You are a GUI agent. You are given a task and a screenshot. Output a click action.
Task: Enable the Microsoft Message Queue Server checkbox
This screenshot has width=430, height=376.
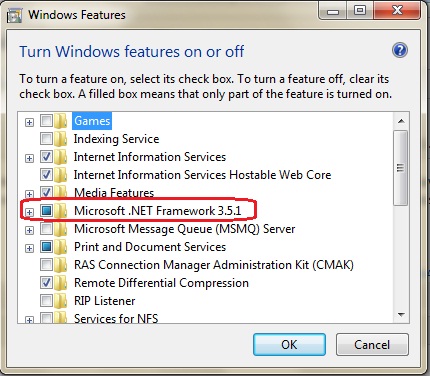coord(46,229)
